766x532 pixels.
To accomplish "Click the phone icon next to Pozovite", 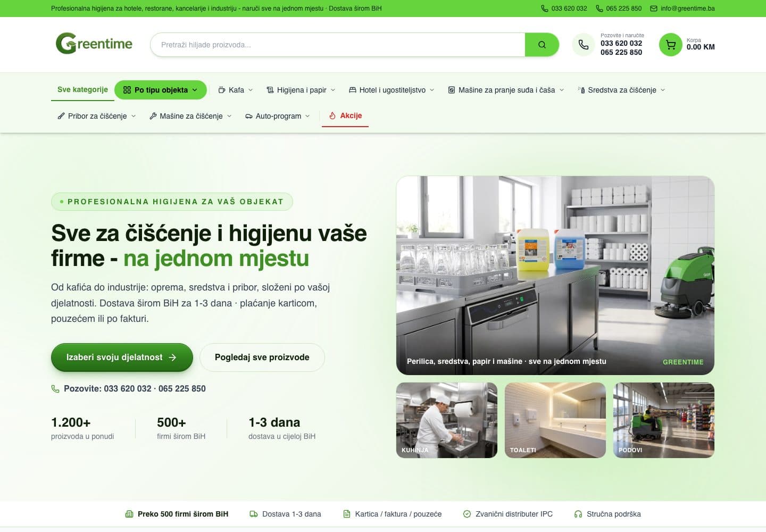I will click(55, 389).
